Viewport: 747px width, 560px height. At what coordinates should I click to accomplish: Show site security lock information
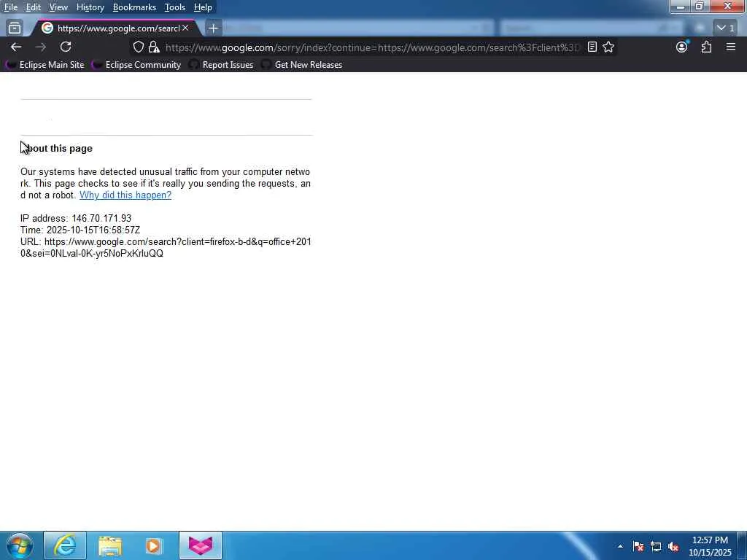pos(153,47)
